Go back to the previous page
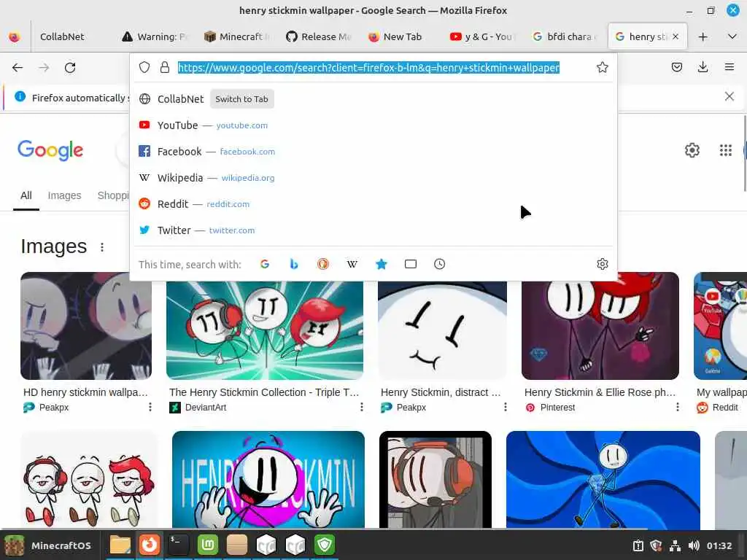This screenshot has height=560, width=747. (18, 68)
